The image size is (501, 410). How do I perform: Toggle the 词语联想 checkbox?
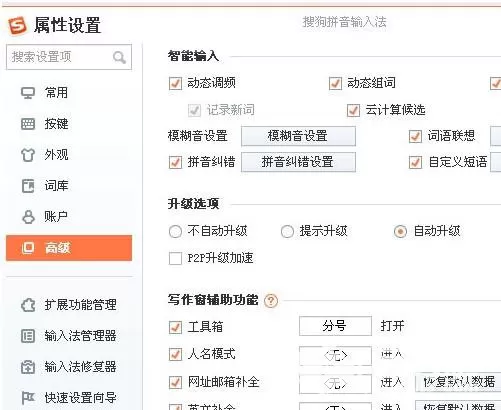[x=415, y=136]
